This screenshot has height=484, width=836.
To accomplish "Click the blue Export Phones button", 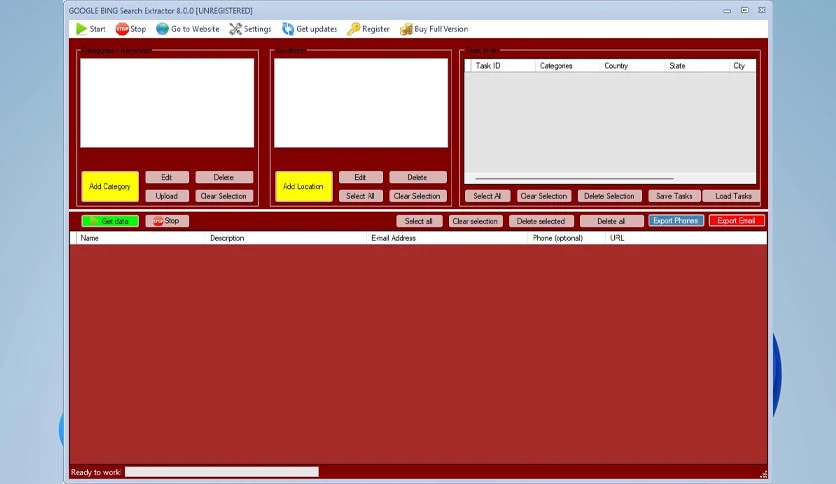I will tap(676, 220).
